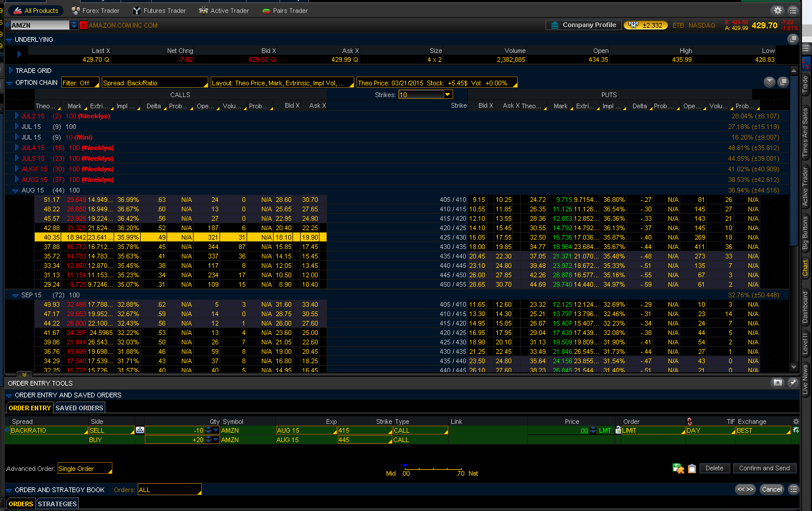This screenshot has height=511, width=812.
Task: Click the save order icon left of Delete
Action: (x=678, y=469)
